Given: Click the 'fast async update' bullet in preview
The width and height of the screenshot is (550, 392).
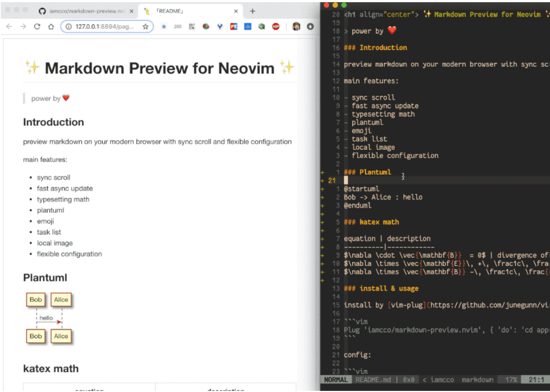Looking at the screenshot, I should pyautogui.click(x=65, y=189).
